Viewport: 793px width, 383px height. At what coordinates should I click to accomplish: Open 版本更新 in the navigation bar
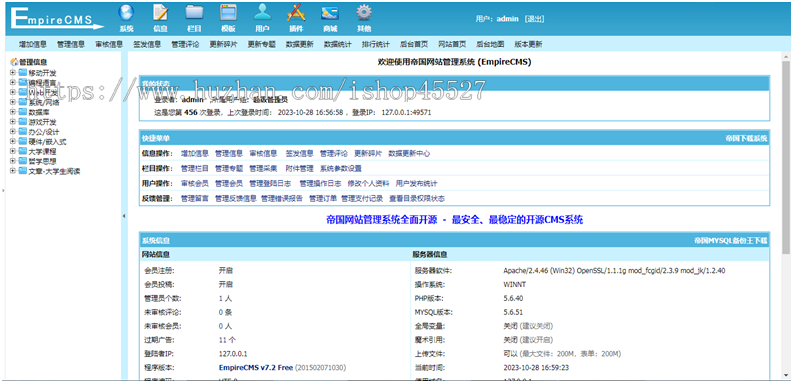click(x=528, y=44)
